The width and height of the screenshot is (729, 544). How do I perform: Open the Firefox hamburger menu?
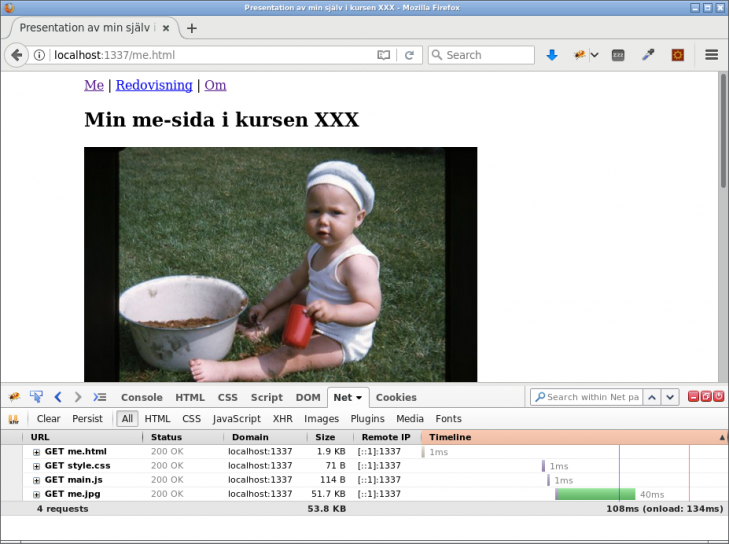pyautogui.click(x=711, y=55)
